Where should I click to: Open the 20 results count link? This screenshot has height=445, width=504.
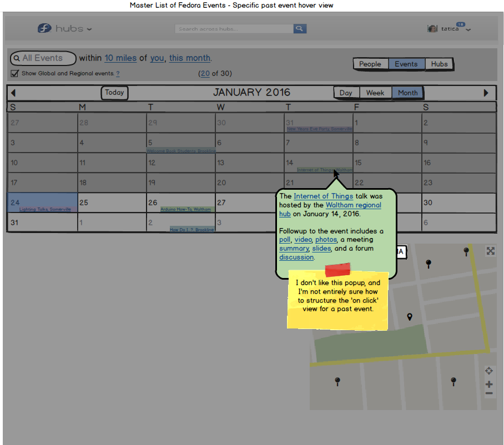pos(205,74)
